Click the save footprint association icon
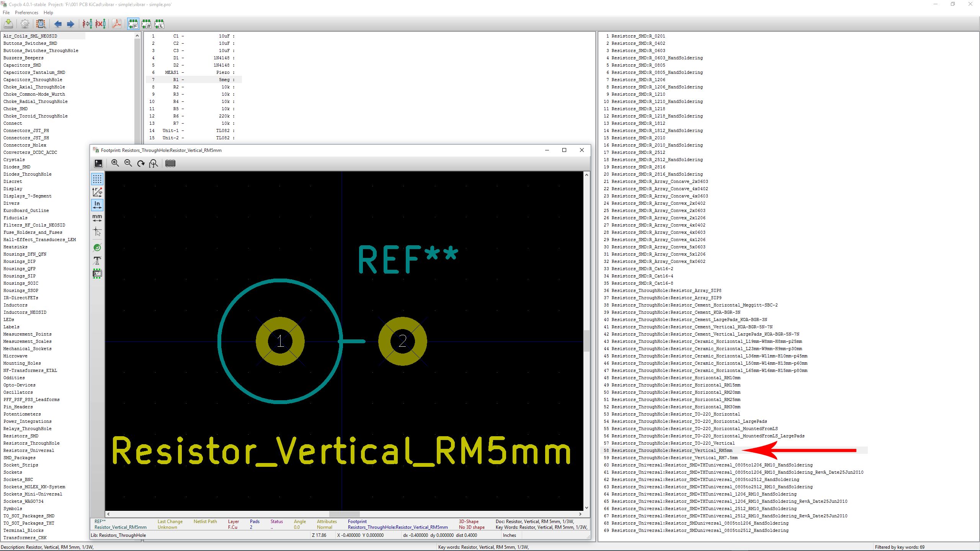 point(8,24)
